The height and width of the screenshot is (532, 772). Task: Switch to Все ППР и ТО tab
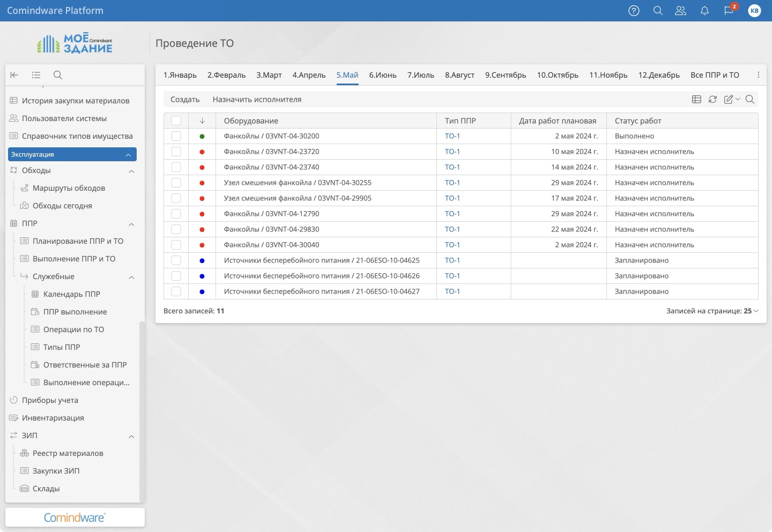(715, 75)
